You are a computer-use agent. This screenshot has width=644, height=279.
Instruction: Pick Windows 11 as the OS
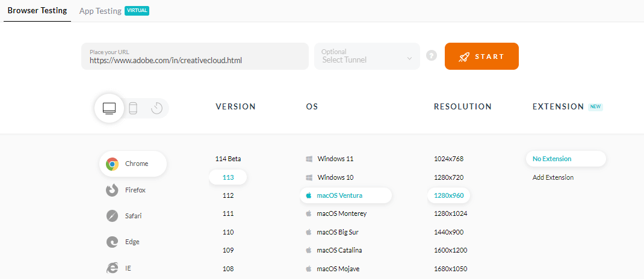tap(335, 159)
